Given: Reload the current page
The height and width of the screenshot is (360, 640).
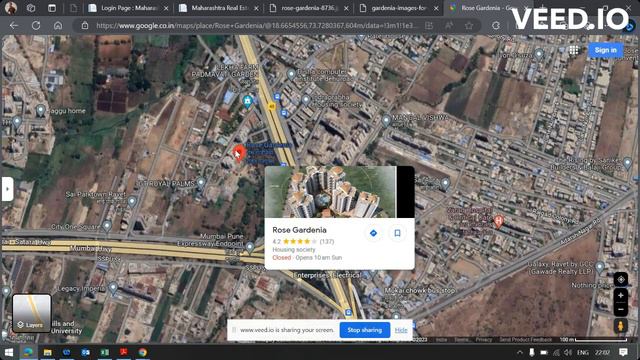Looking at the screenshot, I should tap(36, 25).
